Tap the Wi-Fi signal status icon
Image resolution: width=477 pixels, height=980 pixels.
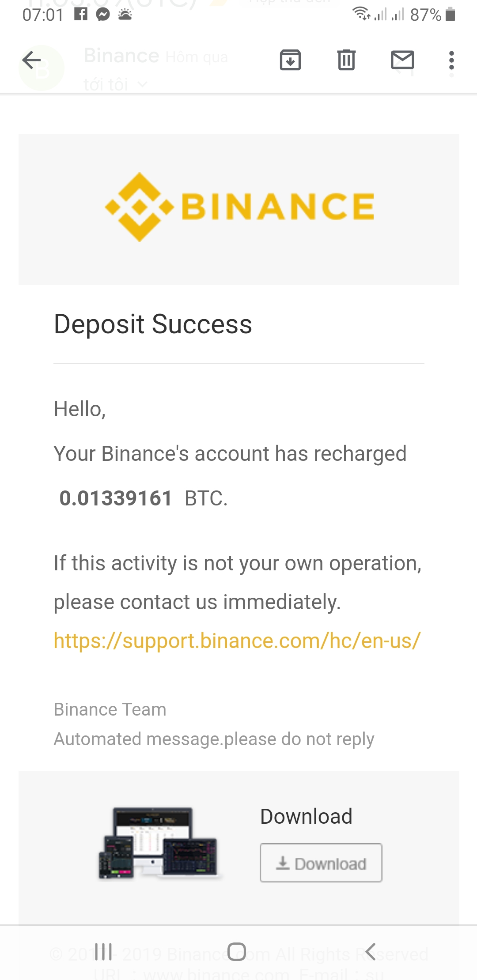[x=361, y=15]
